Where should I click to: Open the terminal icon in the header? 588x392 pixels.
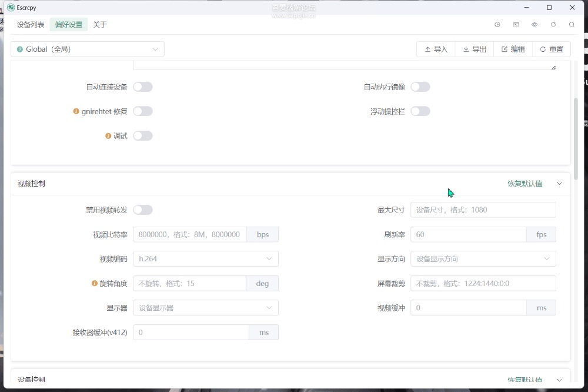tap(516, 25)
